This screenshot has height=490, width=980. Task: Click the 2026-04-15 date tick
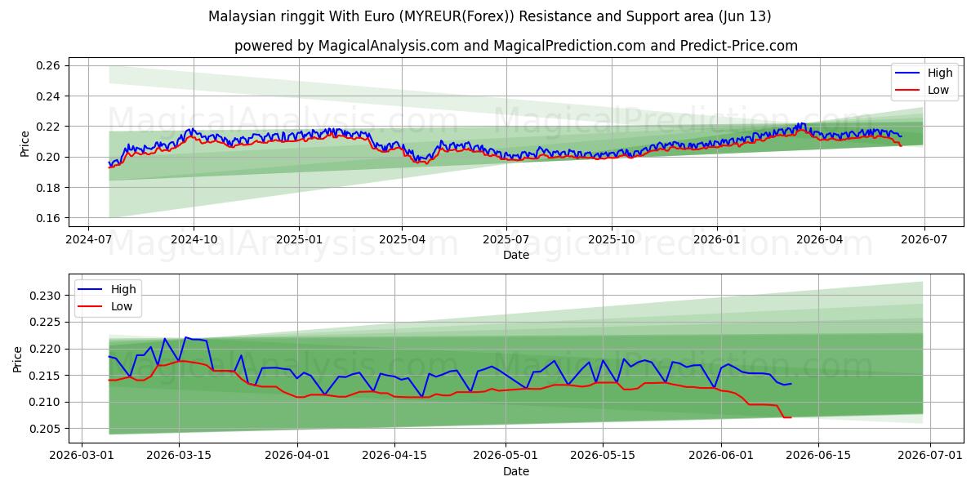point(394,457)
